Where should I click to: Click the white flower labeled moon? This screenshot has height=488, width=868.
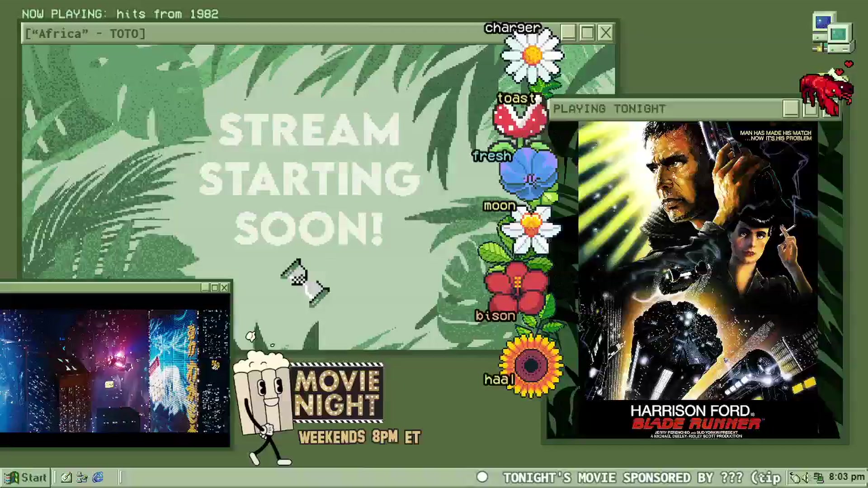[531, 230]
